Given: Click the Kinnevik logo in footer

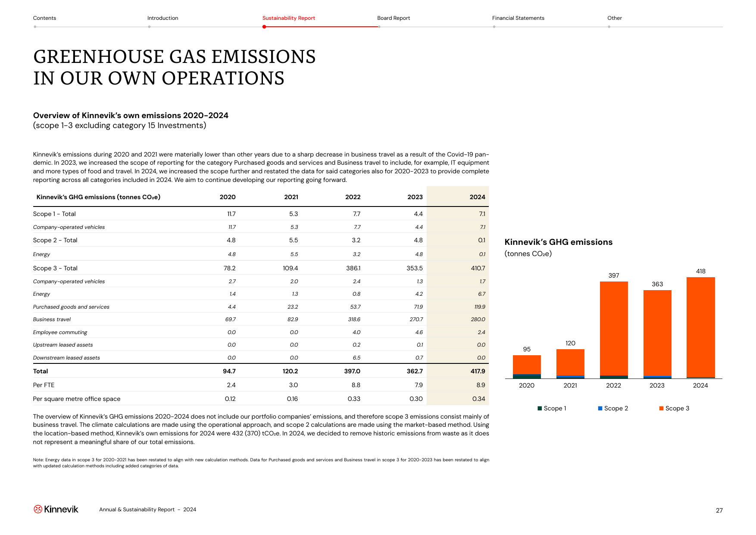Looking at the screenshot, I should tap(56, 509).
